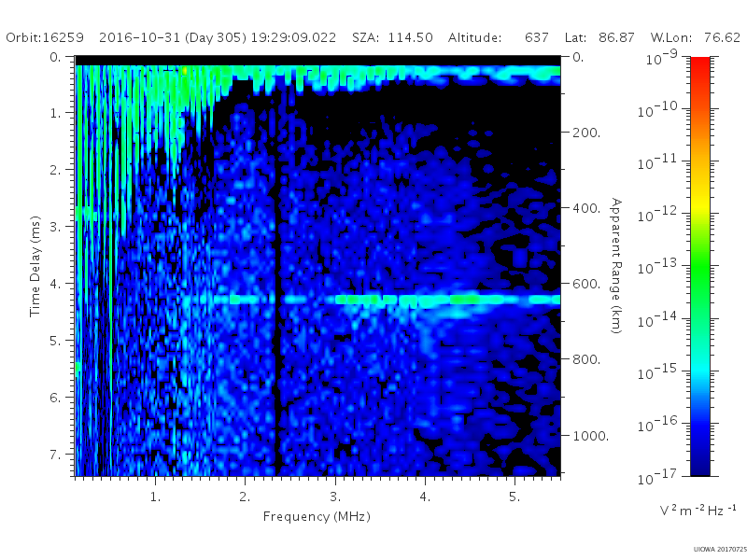
Task: Click the 3. frequency axis tick label
Action: pyautogui.click(x=335, y=497)
